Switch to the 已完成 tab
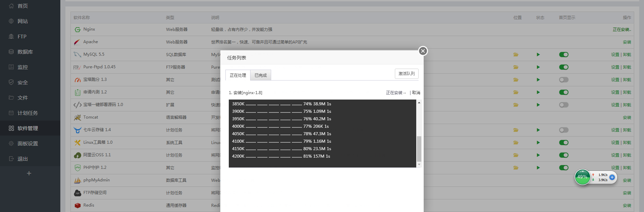Image resolution: width=644 pixels, height=212 pixels. (x=261, y=75)
